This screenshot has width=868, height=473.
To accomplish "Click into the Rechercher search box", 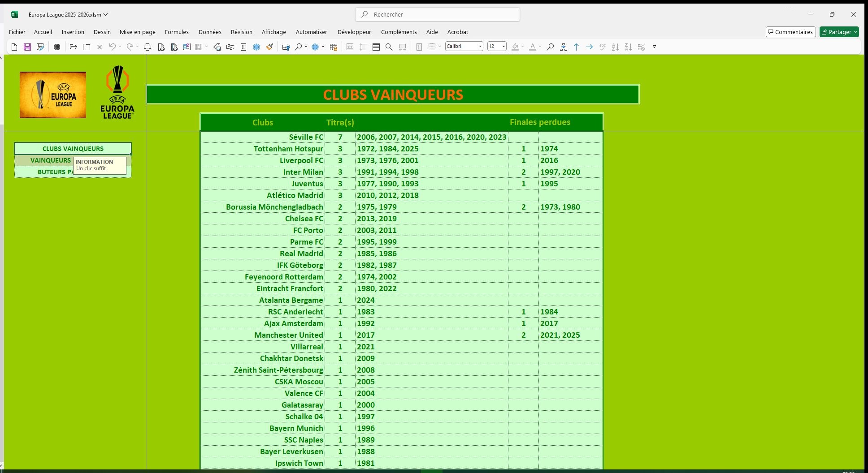I will 438,14.
